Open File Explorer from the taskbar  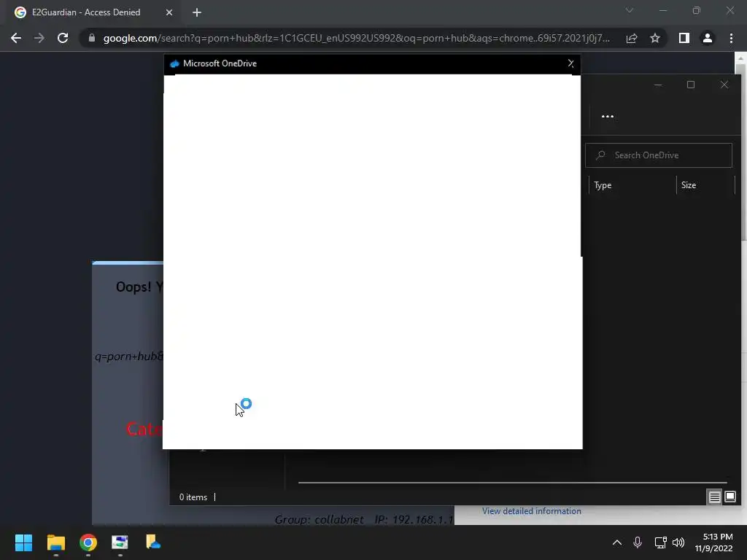(x=55, y=542)
